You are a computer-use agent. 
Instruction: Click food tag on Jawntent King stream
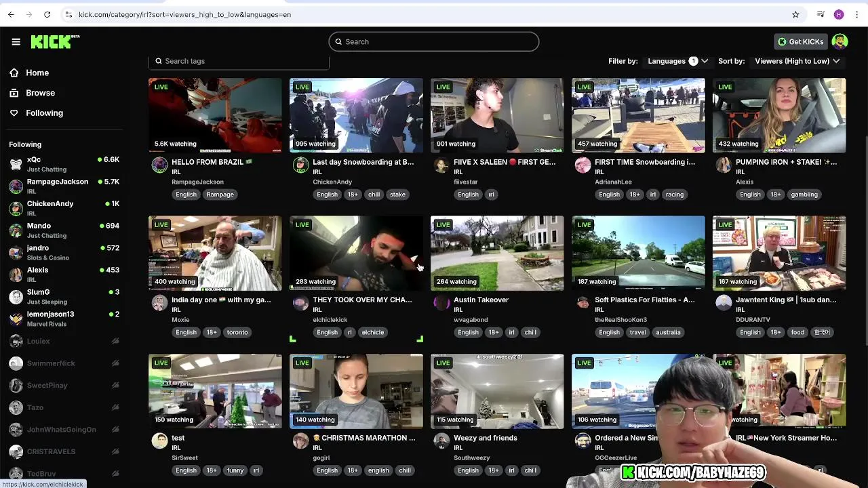pos(797,332)
